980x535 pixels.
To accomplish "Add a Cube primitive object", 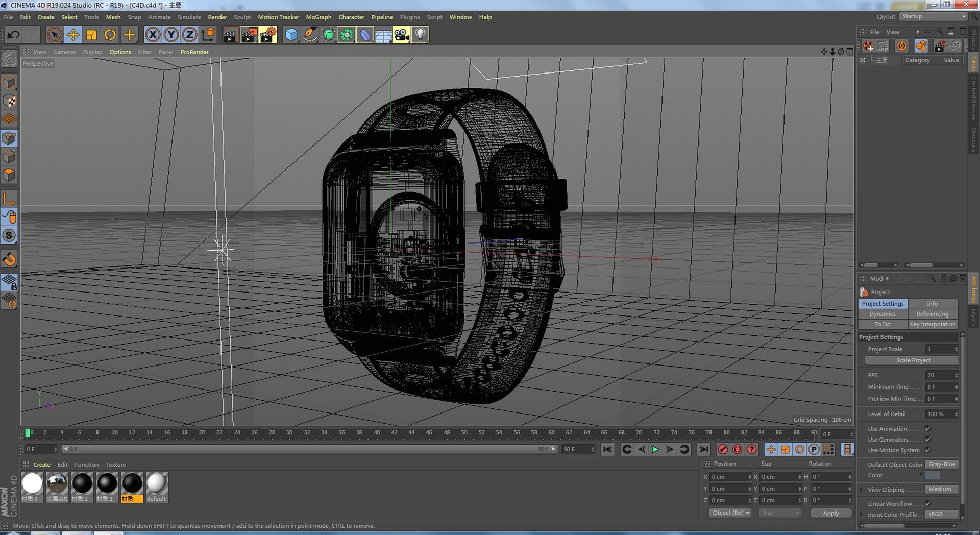I will click(291, 35).
